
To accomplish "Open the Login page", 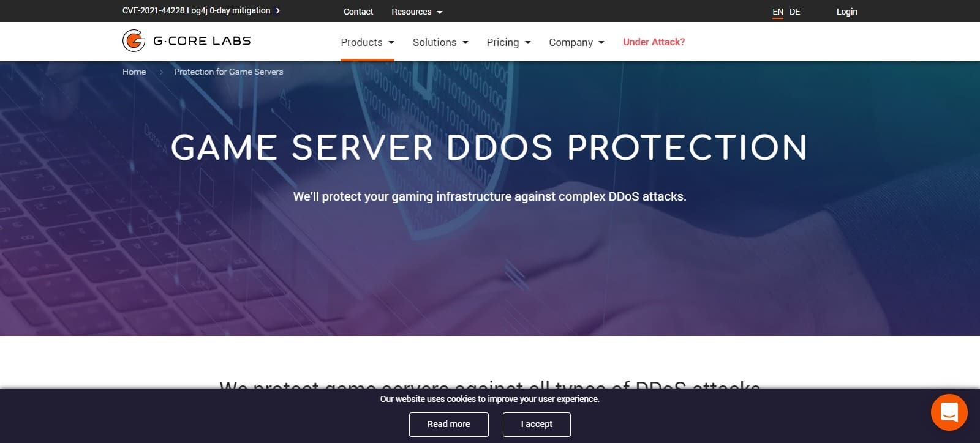I will tap(847, 12).
